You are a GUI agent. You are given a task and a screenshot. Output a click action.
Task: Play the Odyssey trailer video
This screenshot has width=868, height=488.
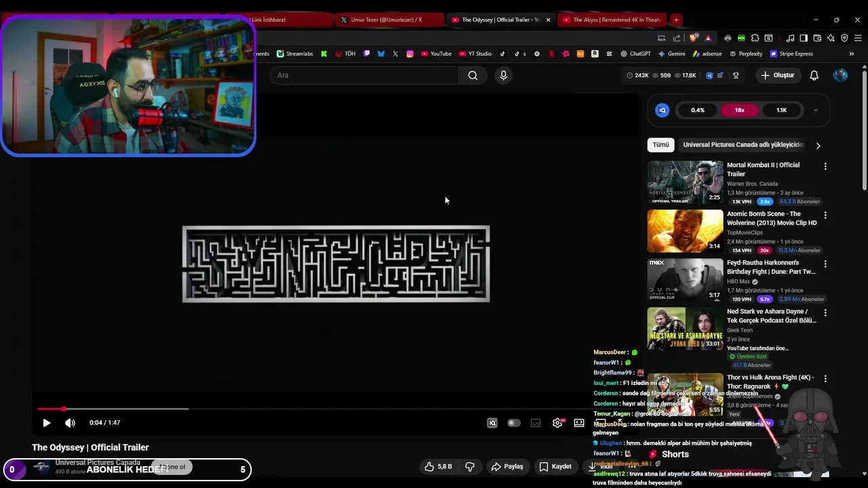click(47, 423)
